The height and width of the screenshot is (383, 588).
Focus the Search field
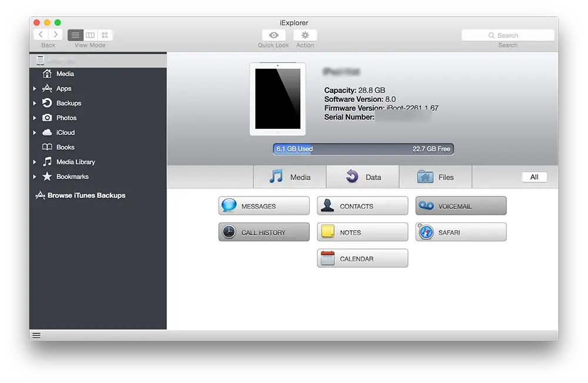coord(508,35)
